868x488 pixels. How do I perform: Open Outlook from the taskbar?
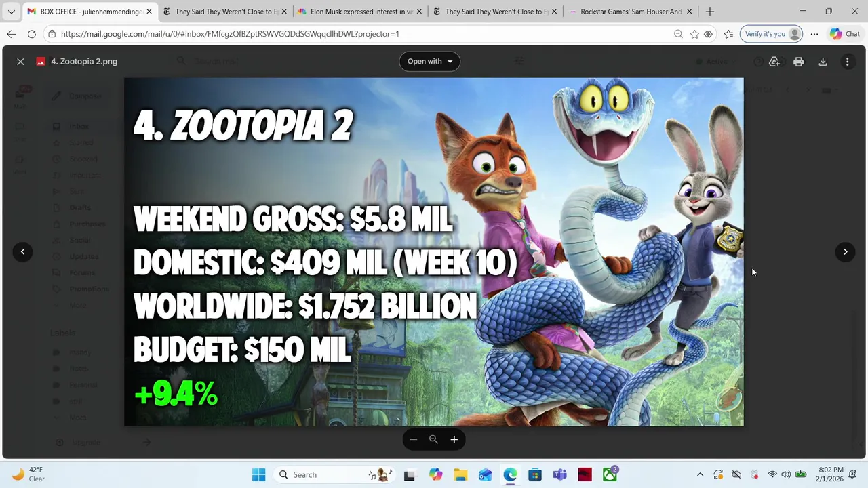point(485,474)
